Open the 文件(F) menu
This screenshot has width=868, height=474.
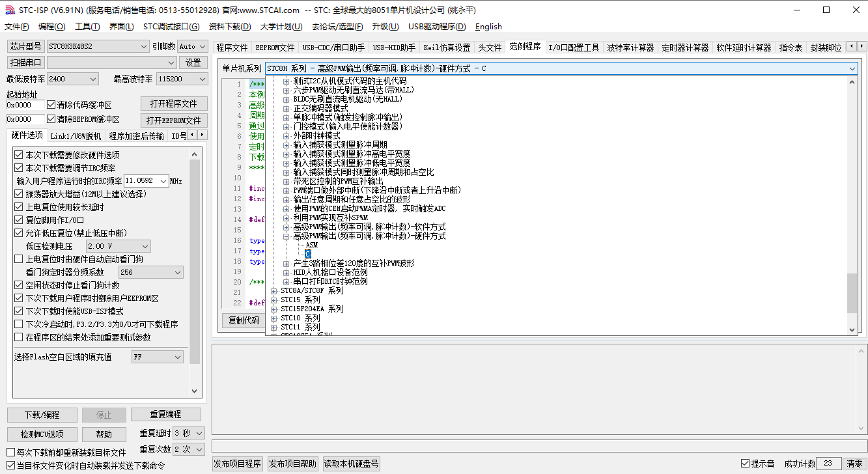[x=17, y=27]
